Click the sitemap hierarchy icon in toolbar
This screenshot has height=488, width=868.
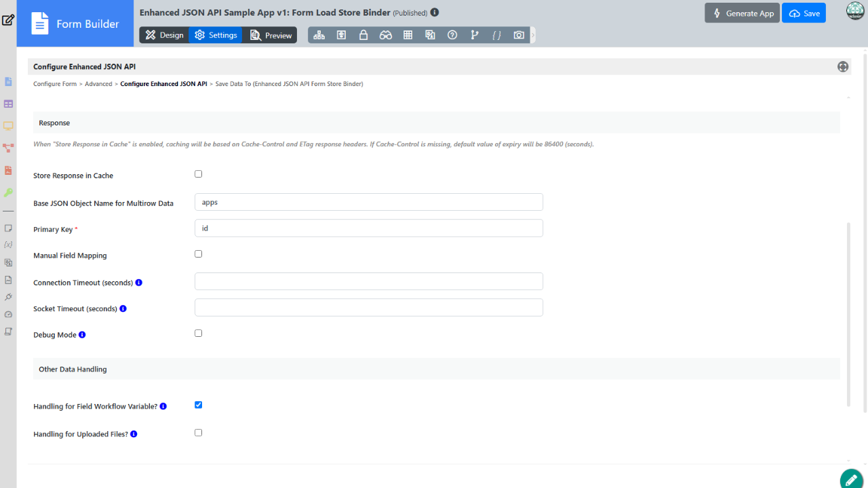coord(319,35)
